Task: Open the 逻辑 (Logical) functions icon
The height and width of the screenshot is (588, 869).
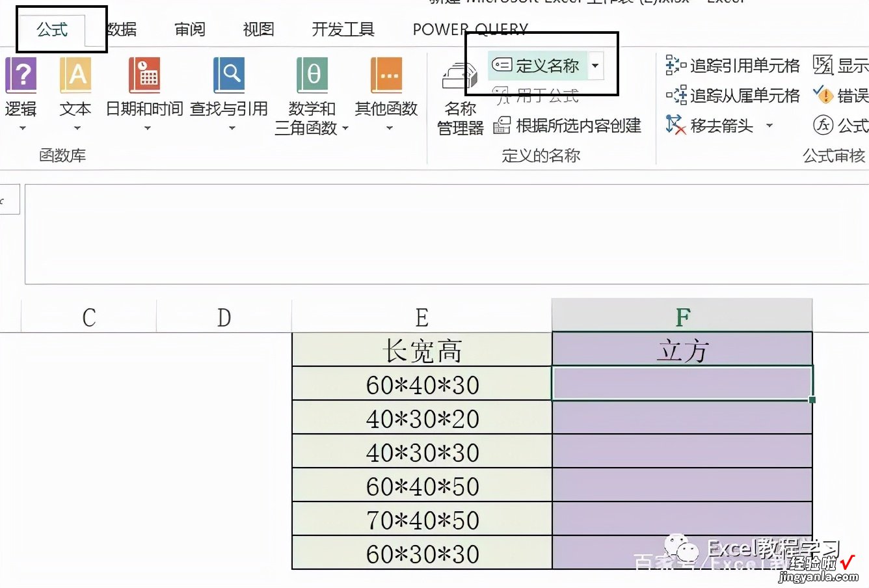Action: click(x=21, y=75)
